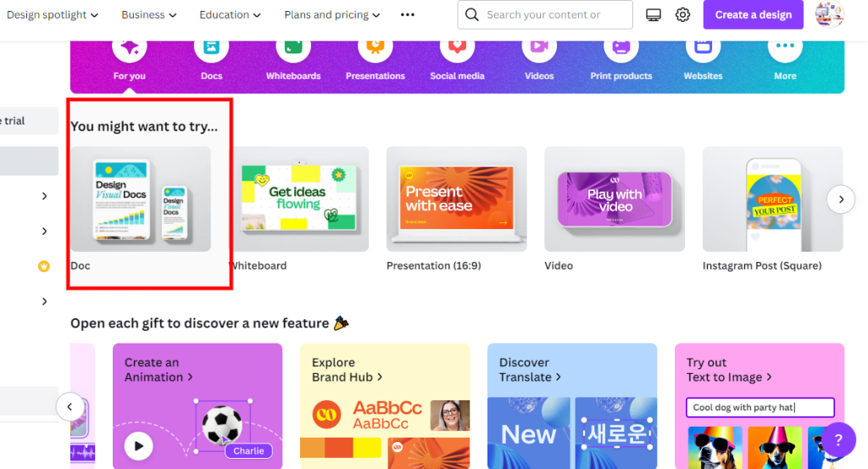Screen dimensions: 868x469
Task: Open the Whiteboards category icon
Action: (x=293, y=48)
